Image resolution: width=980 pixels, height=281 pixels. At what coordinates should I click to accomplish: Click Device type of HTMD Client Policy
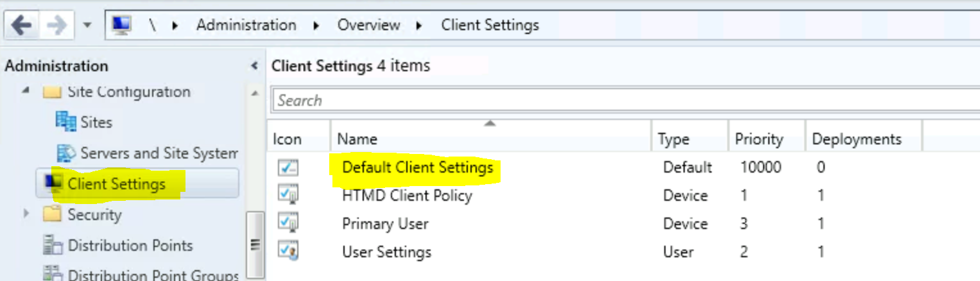685,196
